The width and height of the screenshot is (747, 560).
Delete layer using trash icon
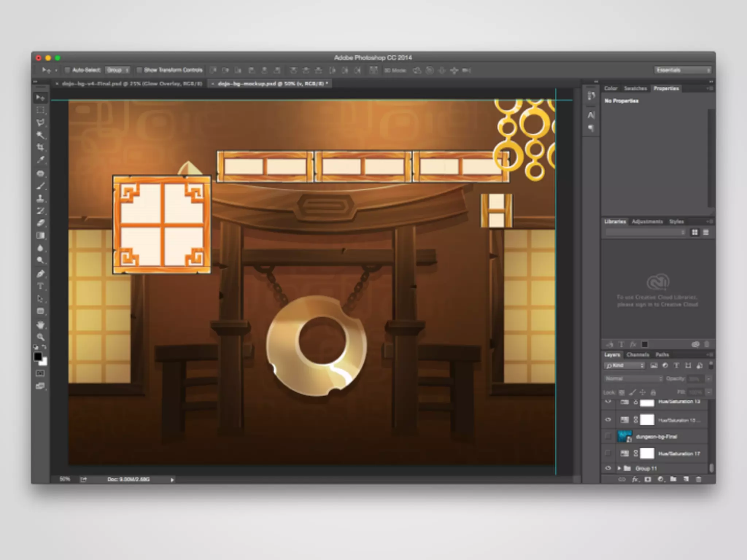coord(698,479)
